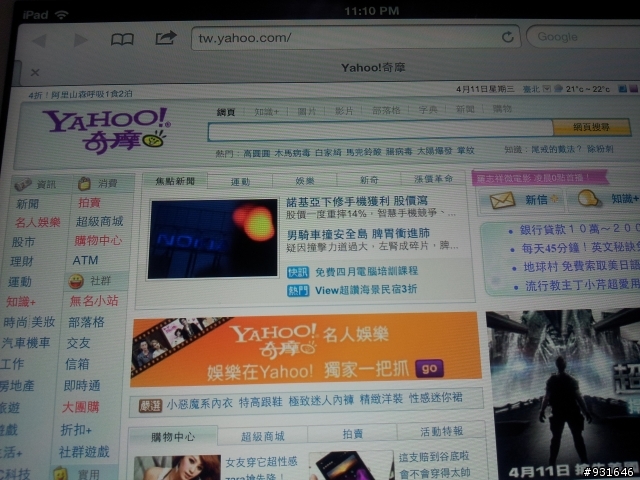Open 大團購 in the sidebar

pyautogui.click(x=80, y=407)
